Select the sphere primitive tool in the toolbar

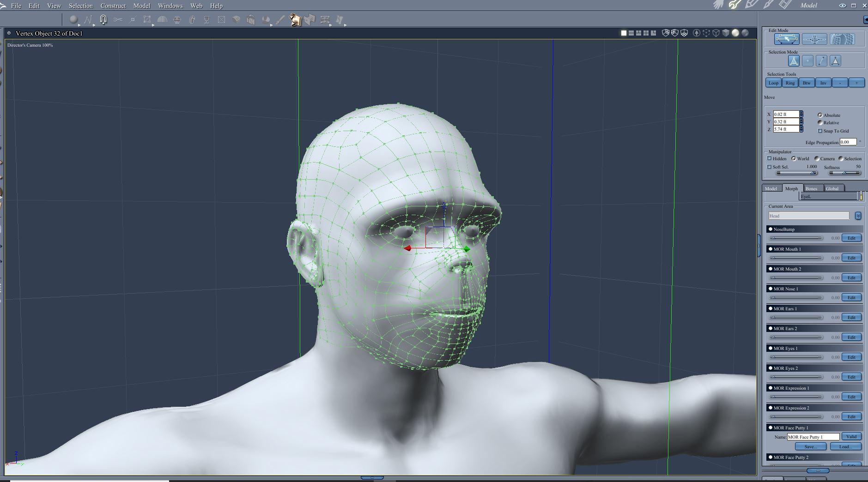tap(73, 19)
